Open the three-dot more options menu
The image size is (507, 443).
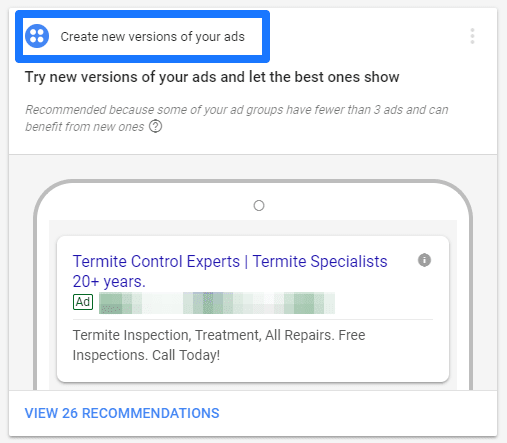click(472, 36)
